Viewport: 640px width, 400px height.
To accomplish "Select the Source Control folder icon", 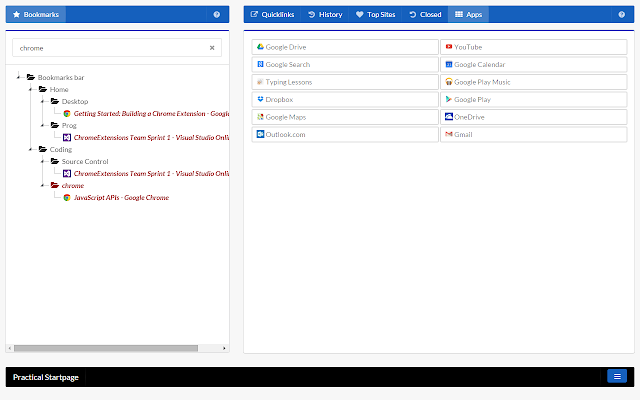I will click(x=55, y=161).
